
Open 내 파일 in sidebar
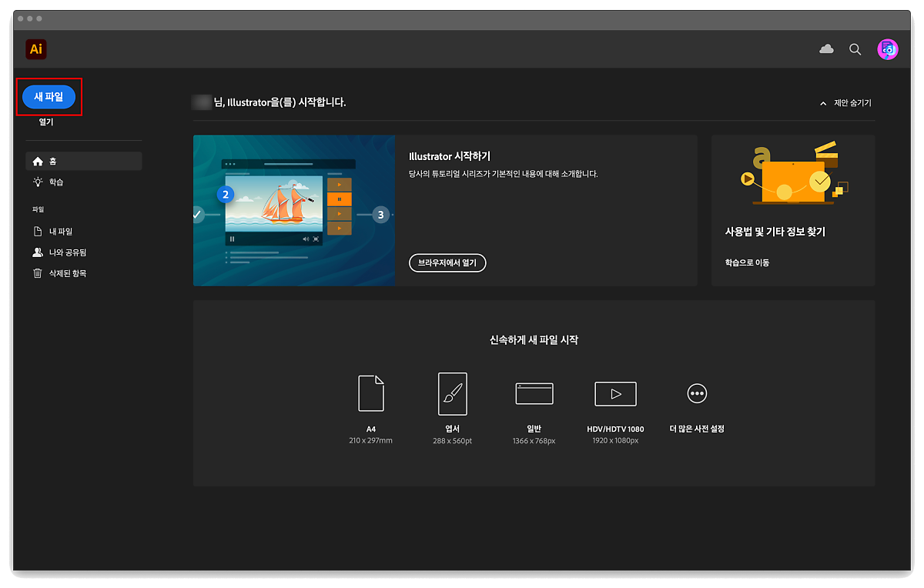click(60, 232)
